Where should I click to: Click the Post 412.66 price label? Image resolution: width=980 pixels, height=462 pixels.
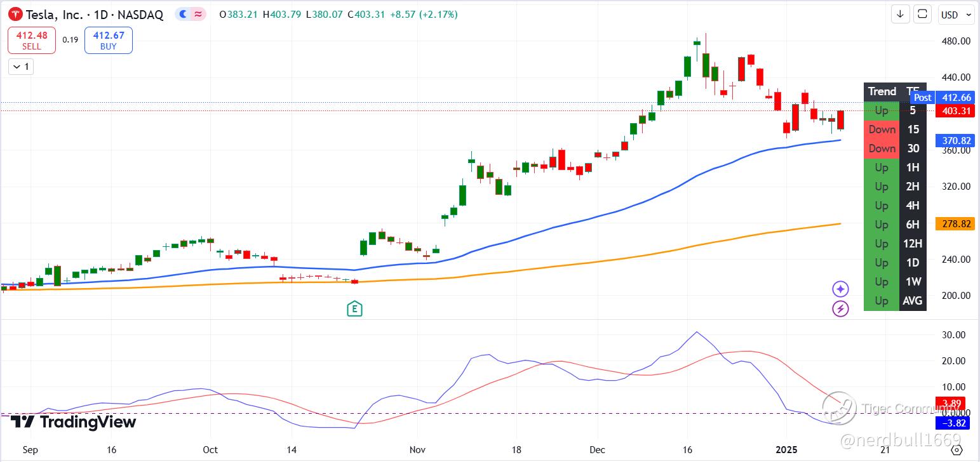tap(942, 97)
